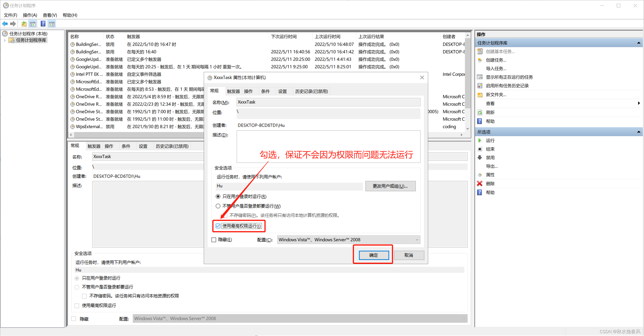
Task: Click the Back arrow toolbar icon
Action: coord(5,24)
